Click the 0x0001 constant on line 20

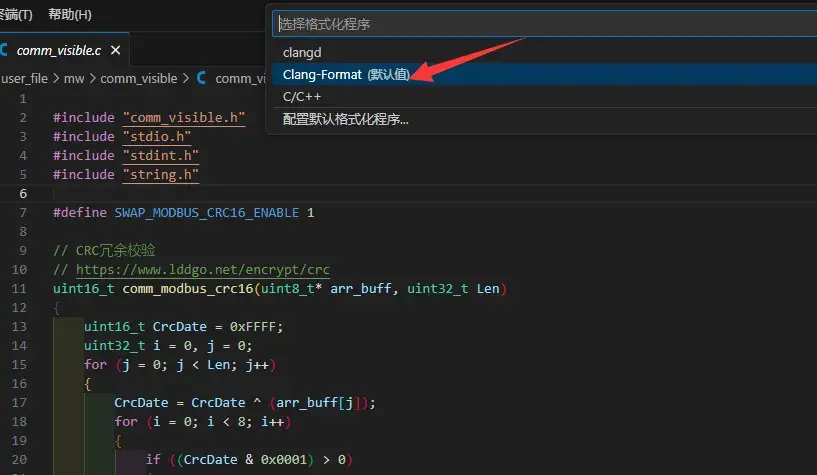[284, 459]
